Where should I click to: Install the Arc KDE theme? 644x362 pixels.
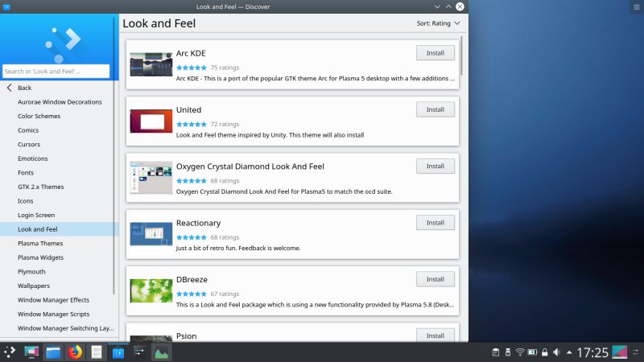click(x=436, y=53)
